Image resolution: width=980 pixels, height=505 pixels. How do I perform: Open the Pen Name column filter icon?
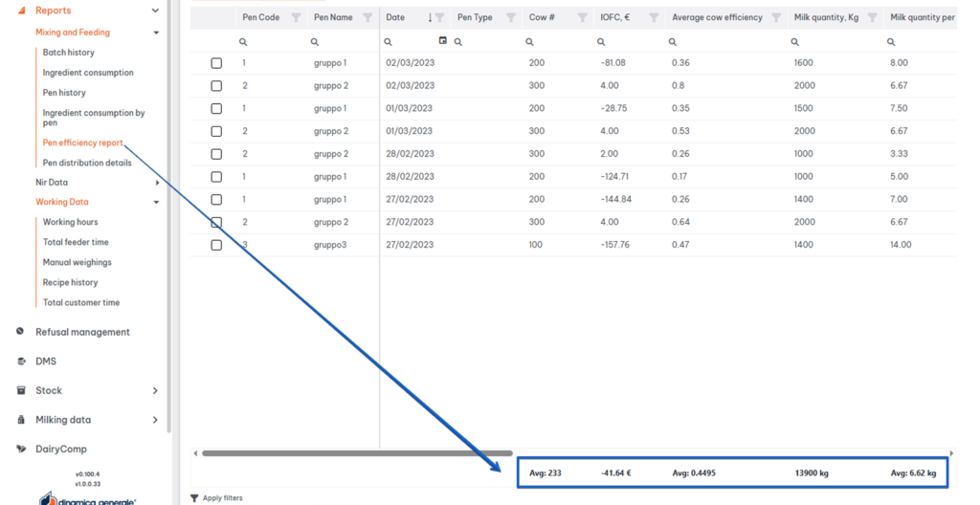point(367,17)
